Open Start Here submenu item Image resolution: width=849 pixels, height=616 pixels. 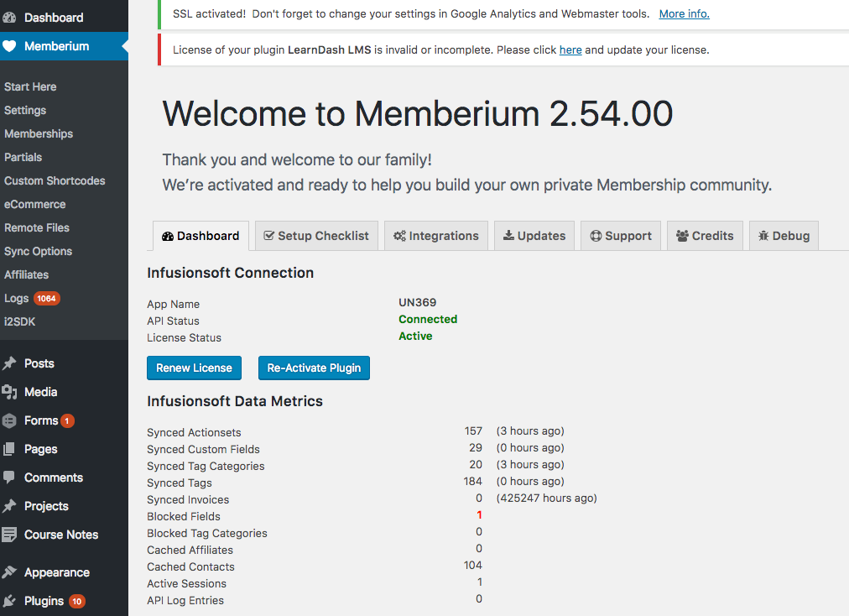[x=30, y=86]
